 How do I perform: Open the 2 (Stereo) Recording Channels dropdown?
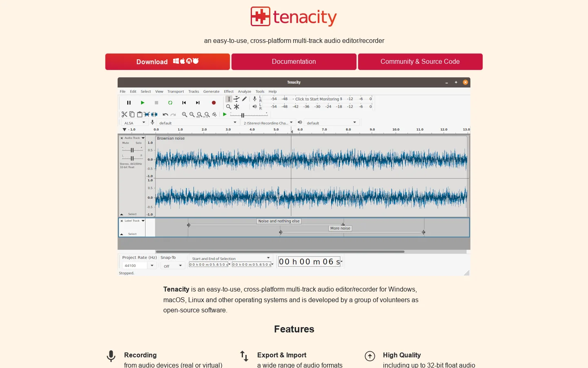(x=267, y=123)
